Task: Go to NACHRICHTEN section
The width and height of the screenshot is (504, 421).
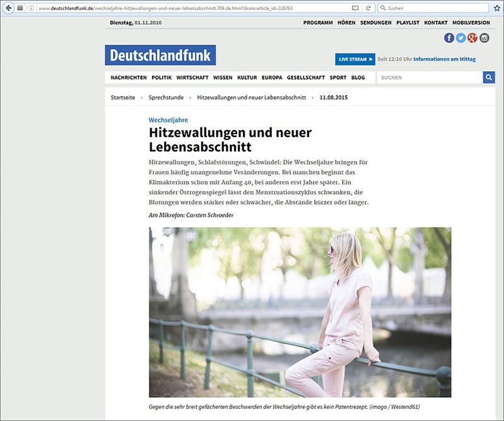Action: click(x=129, y=78)
